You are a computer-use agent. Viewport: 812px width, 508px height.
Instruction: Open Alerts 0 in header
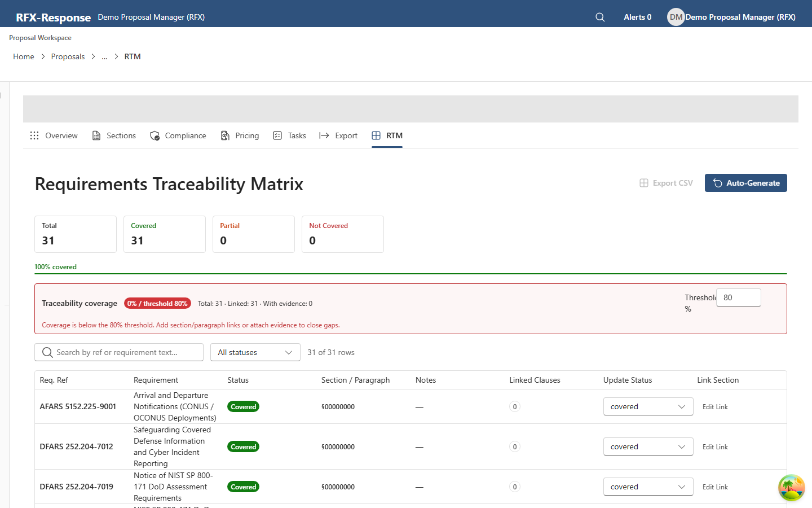click(637, 17)
